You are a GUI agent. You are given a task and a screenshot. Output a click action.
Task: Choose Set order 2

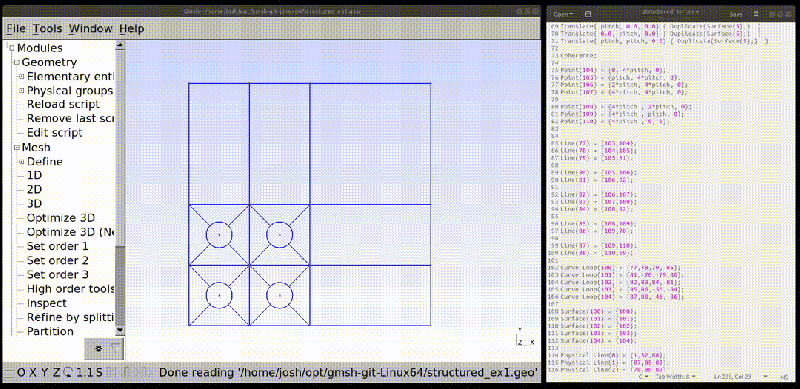pyautogui.click(x=58, y=260)
